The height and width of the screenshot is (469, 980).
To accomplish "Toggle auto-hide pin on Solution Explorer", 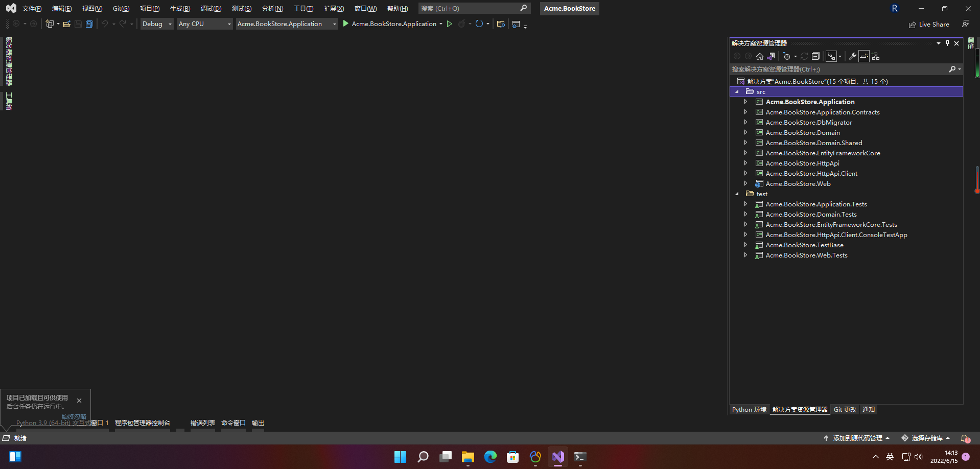I will click(947, 43).
